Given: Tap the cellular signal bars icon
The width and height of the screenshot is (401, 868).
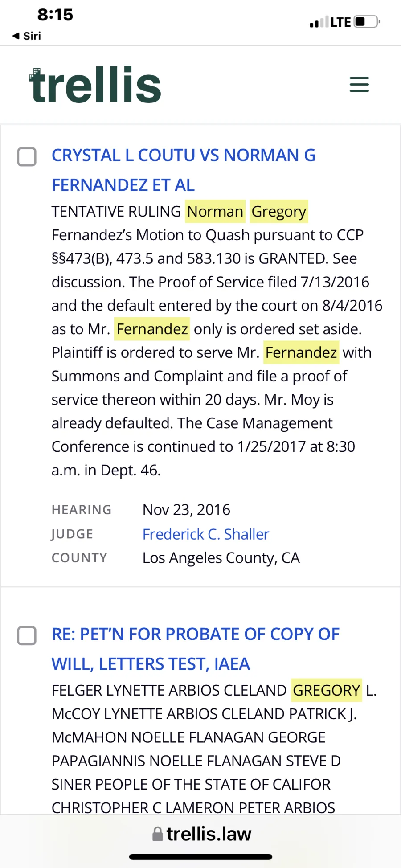Looking at the screenshot, I should (318, 22).
